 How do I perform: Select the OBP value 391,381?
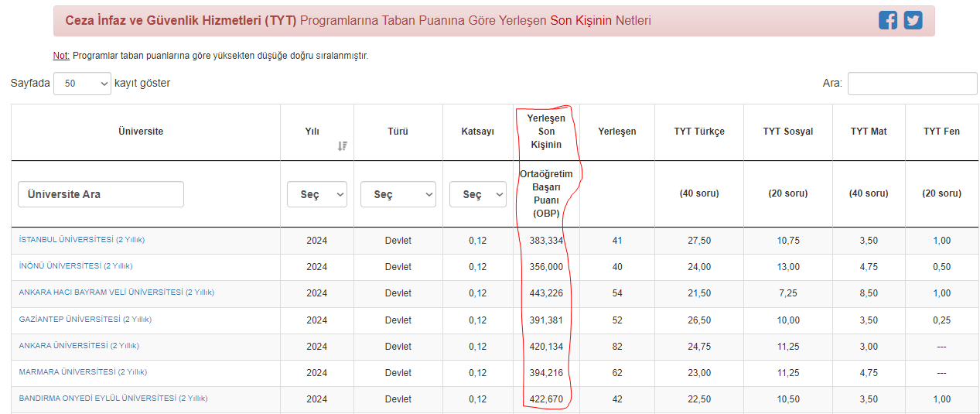(x=546, y=320)
